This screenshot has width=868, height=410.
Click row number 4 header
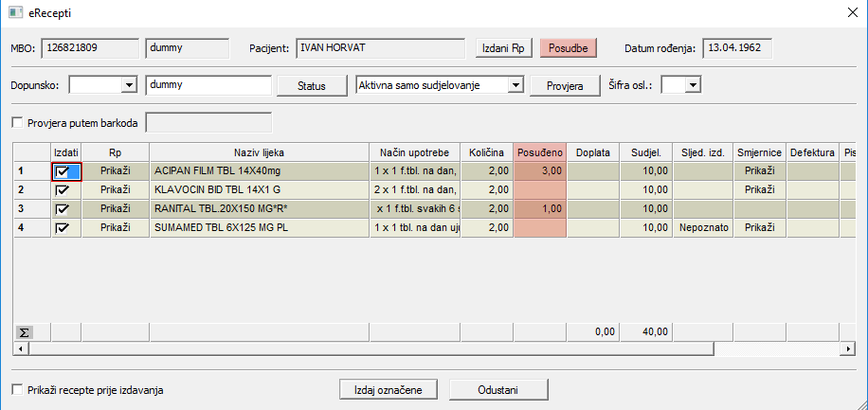click(x=32, y=228)
